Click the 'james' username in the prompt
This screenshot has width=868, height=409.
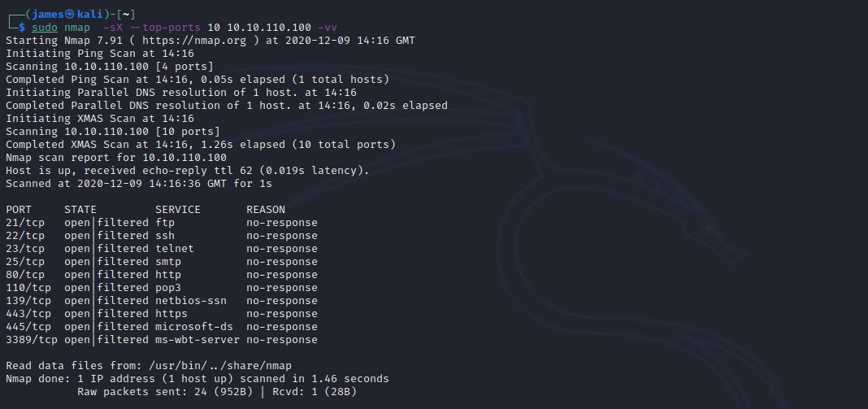pyautogui.click(x=48, y=15)
